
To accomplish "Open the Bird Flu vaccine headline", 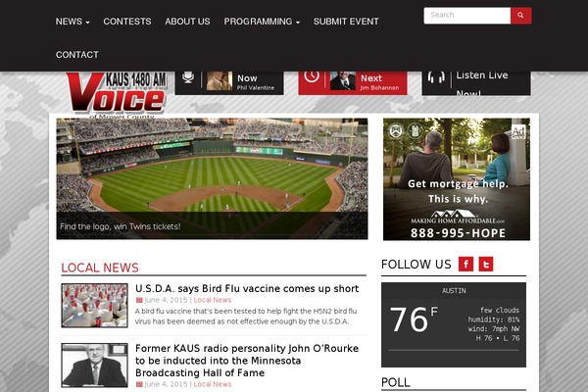I will [247, 288].
